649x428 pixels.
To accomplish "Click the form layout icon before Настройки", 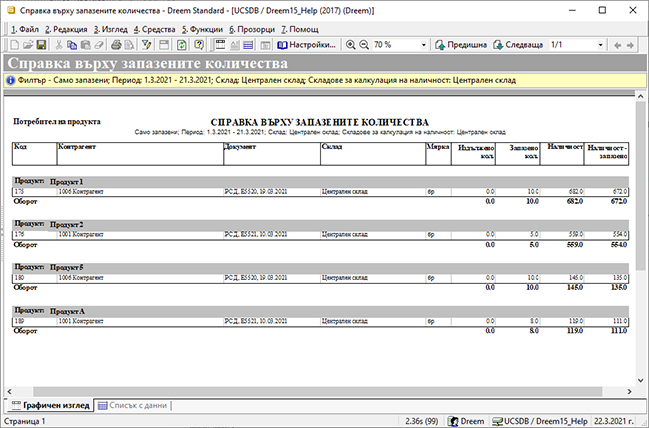I will point(265,45).
